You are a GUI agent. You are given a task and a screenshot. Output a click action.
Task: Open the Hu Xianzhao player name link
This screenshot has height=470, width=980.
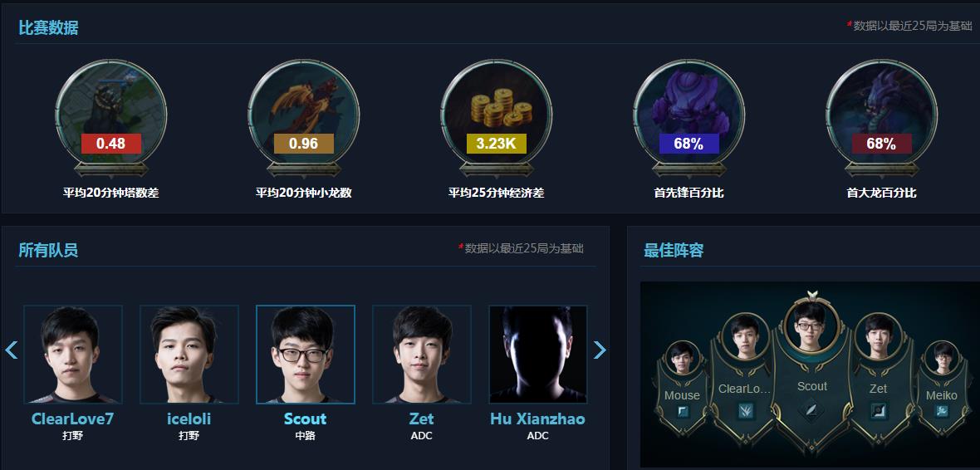pyautogui.click(x=537, y=419)
